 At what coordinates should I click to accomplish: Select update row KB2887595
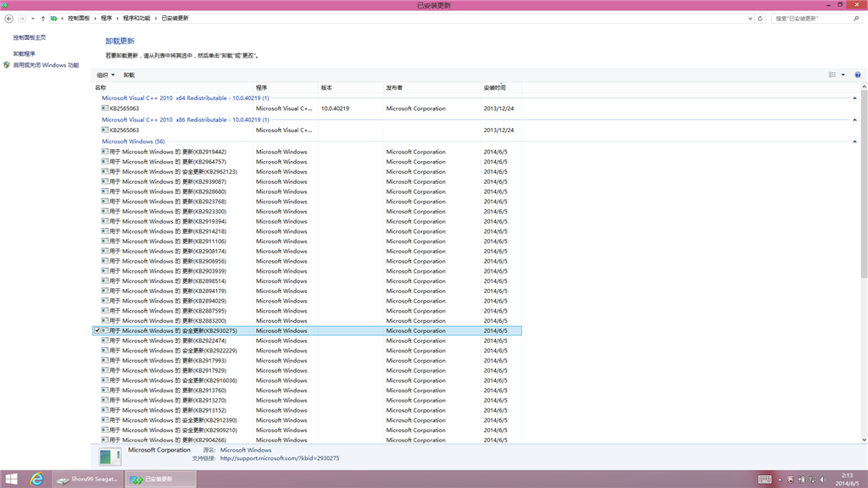(307, 311)
